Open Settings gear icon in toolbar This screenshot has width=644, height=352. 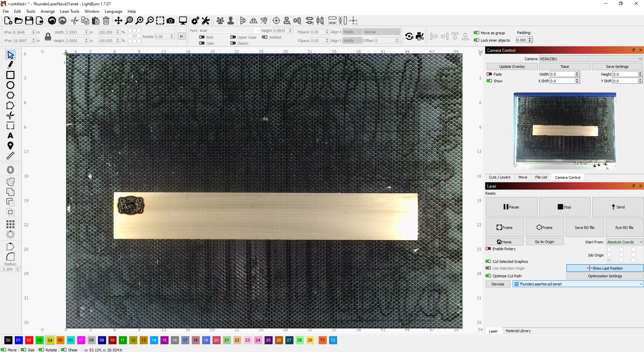tap(195, 21)
